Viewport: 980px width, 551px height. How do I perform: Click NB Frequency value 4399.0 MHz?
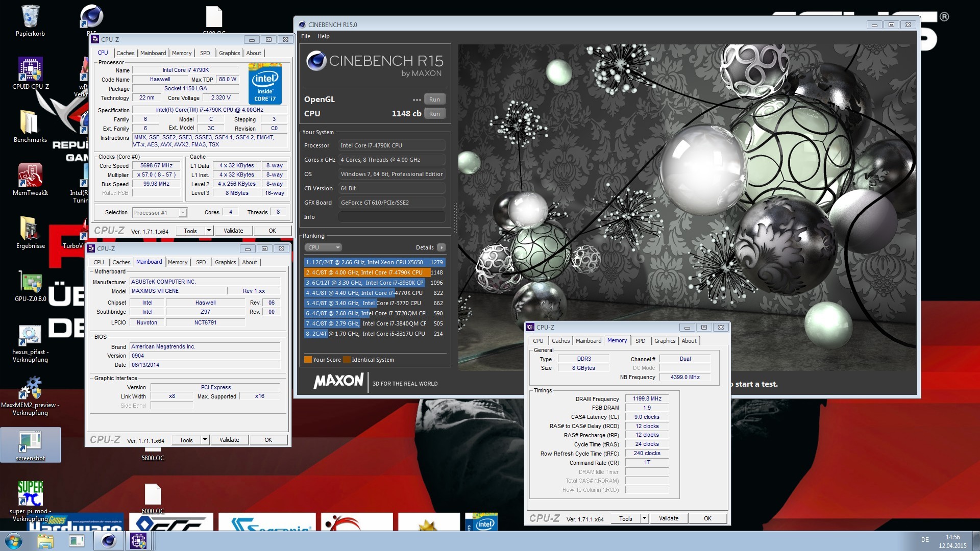tap(685, 378)
